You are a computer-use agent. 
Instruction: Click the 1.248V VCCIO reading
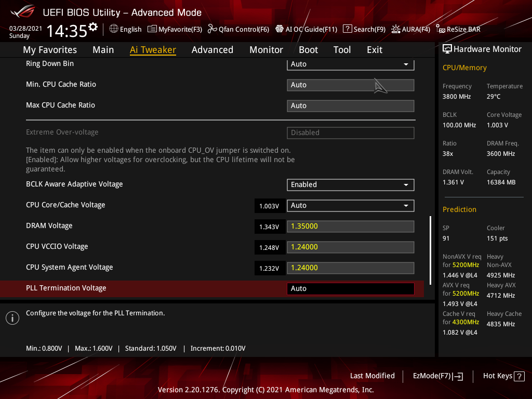tap(270, 247)
